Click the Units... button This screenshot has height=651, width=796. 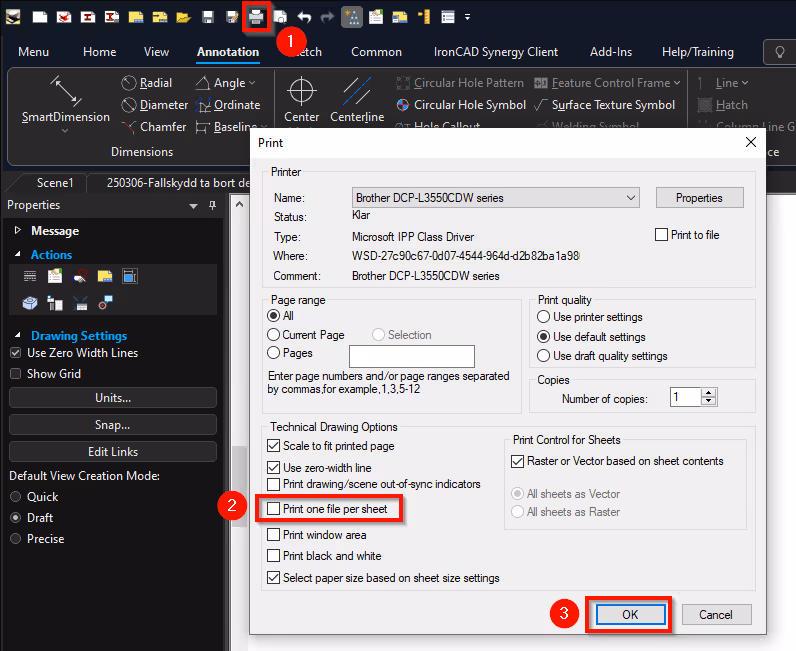[x=113, y=398]
